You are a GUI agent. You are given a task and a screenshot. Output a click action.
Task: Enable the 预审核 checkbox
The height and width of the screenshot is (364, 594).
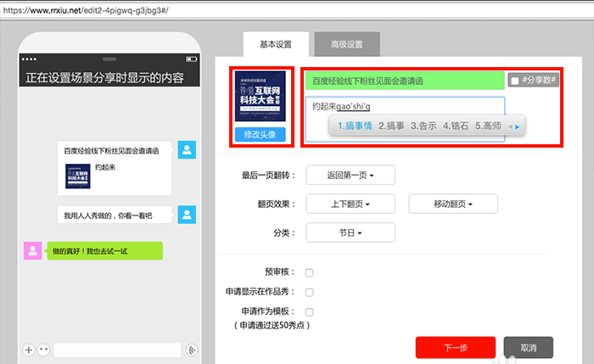[x=310, y=272]
